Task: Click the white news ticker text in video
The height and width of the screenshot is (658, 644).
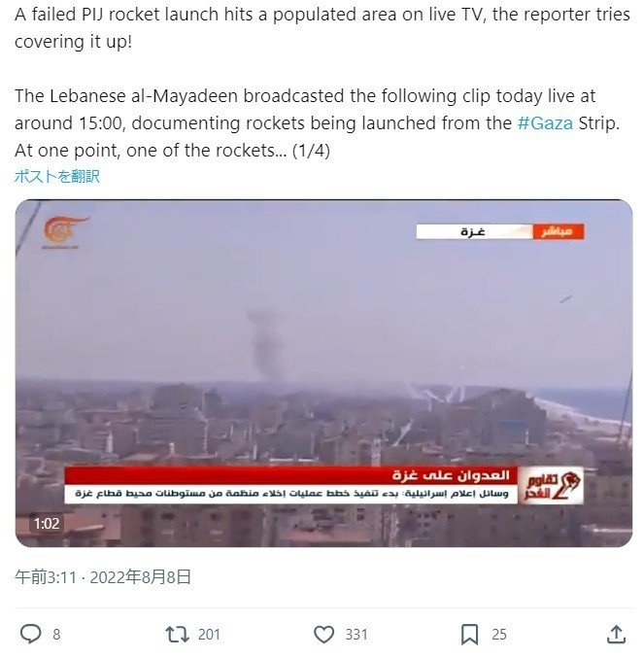Action: coord(291,494)
